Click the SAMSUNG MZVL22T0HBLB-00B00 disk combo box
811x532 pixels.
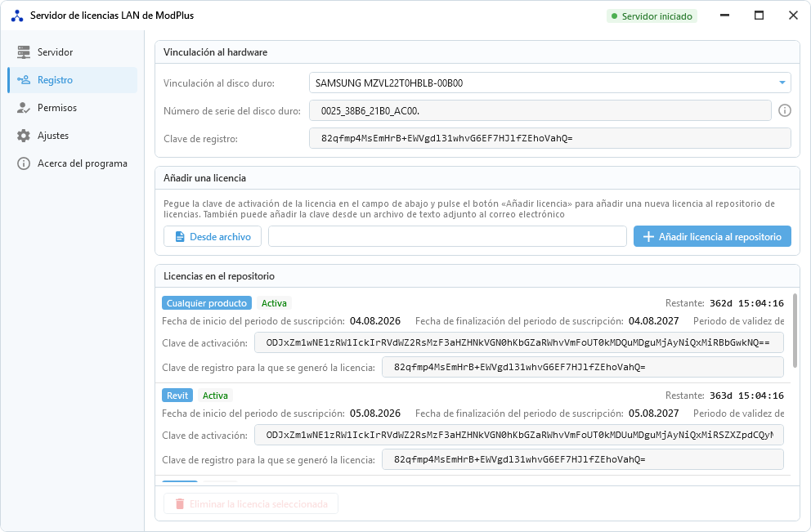550,83
